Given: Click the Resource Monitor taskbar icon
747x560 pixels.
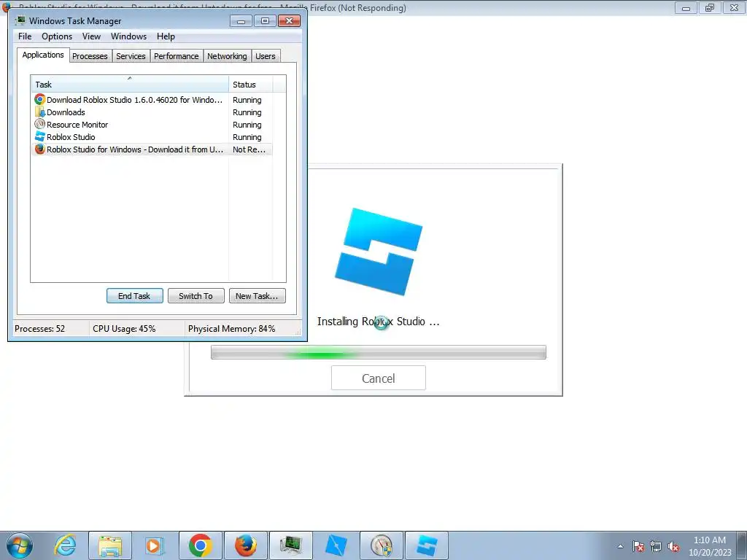Looking at the screenshot, I should [x=382, y=545].
